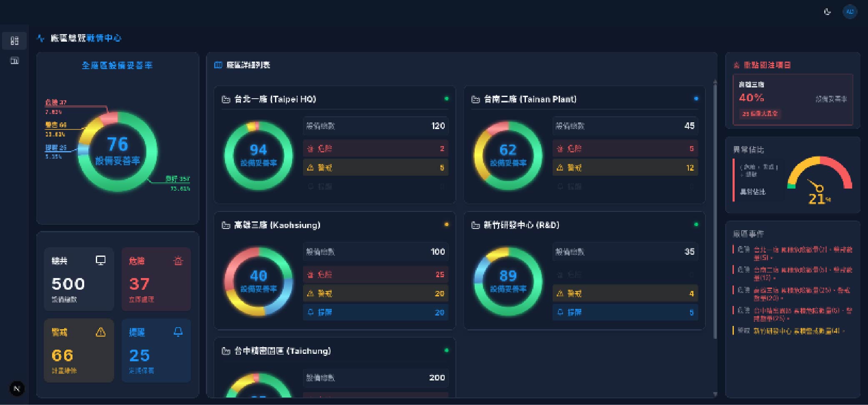Click the plant list vertical scrollbar

715,208
